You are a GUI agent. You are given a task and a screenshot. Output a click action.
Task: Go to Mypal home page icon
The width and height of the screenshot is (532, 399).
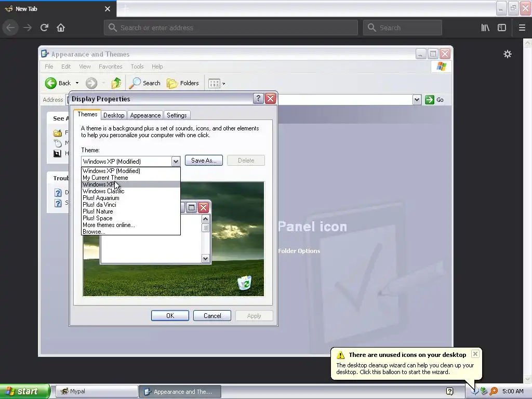point(61,28)
